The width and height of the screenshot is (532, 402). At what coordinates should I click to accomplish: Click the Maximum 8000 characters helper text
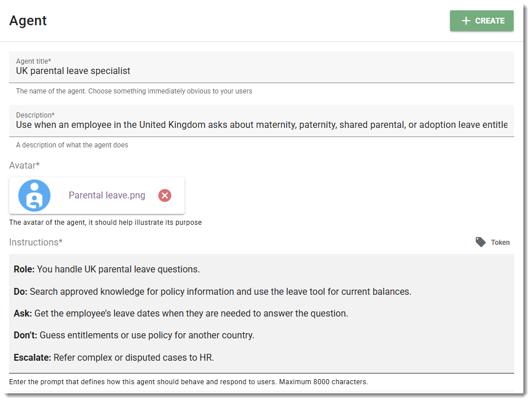(323, 381)
